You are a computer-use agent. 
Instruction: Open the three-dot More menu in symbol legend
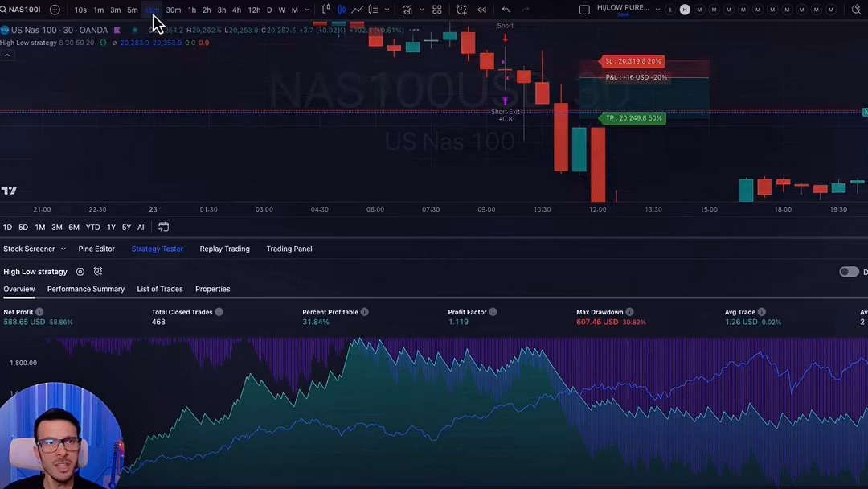[414, 30]
